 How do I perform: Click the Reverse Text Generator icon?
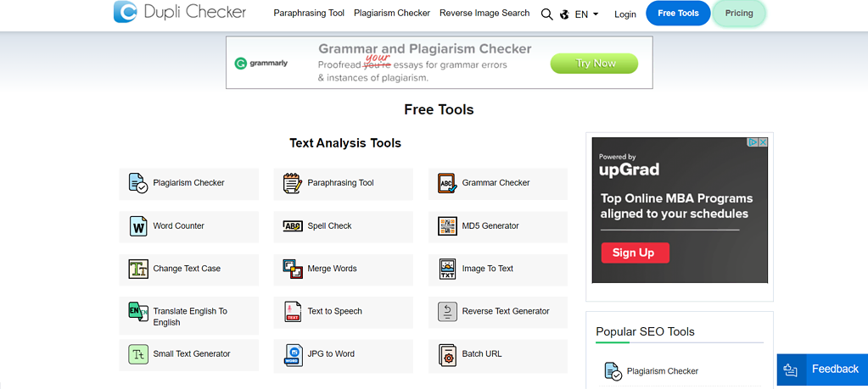tap(447, 312)
